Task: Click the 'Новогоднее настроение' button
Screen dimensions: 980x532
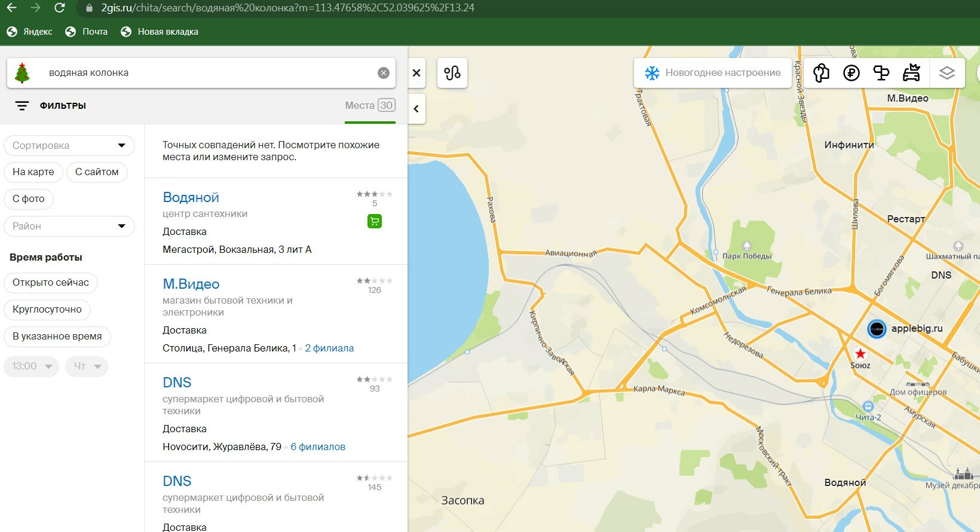Action: [713, 73]
